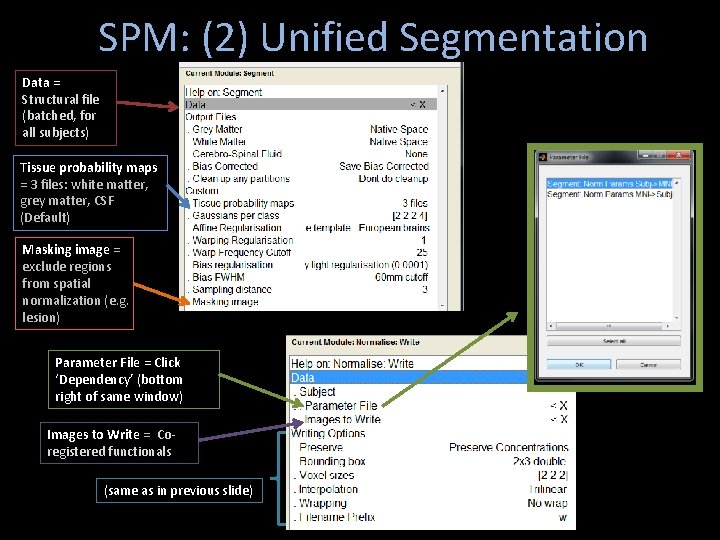
Task: Close the Parameter File dialog window
Action: (678, 155)
